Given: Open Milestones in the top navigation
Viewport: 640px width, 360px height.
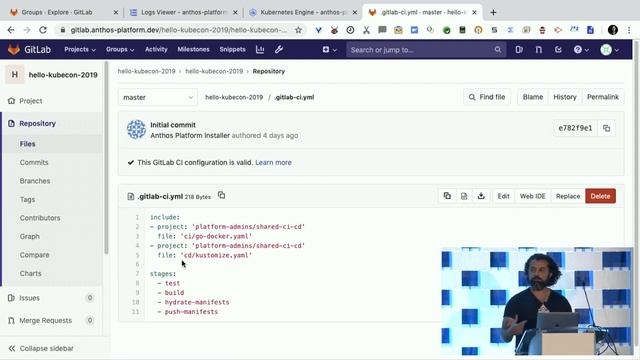Looking at the screenshot, I should pyautogui.click(x=193, y=49).
